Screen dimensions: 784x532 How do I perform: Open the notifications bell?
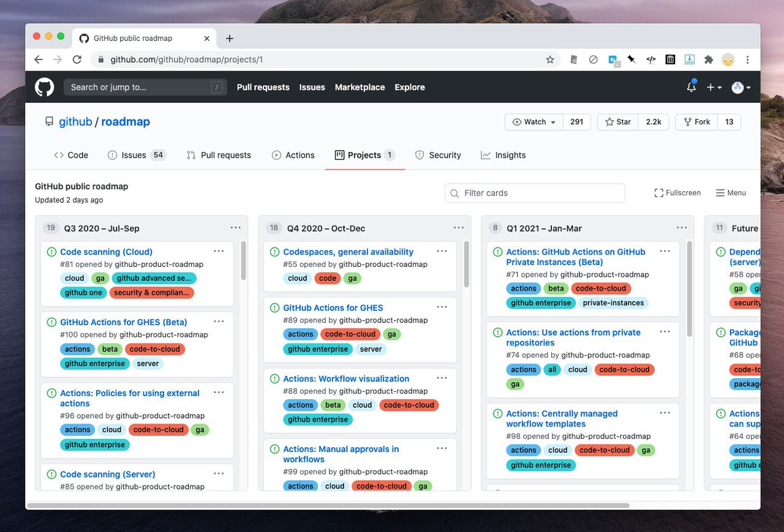[691, 87]
